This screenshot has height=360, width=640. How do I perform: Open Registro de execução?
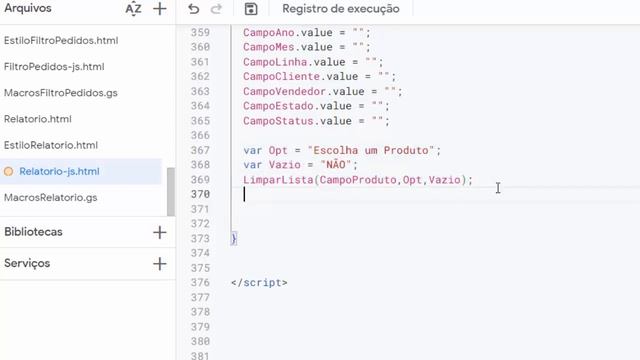[x=341, y=9]
